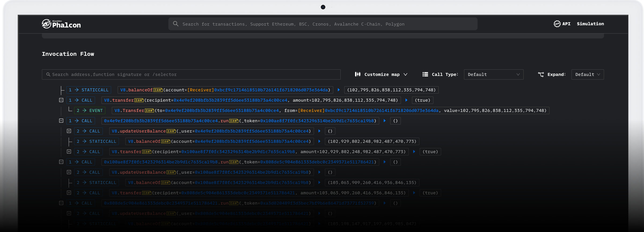This screenshot has height=232, width=644.
Task: Click return arrow of balanceOf 0x4e9ef208 row
Action: click(x=319, y=141)
